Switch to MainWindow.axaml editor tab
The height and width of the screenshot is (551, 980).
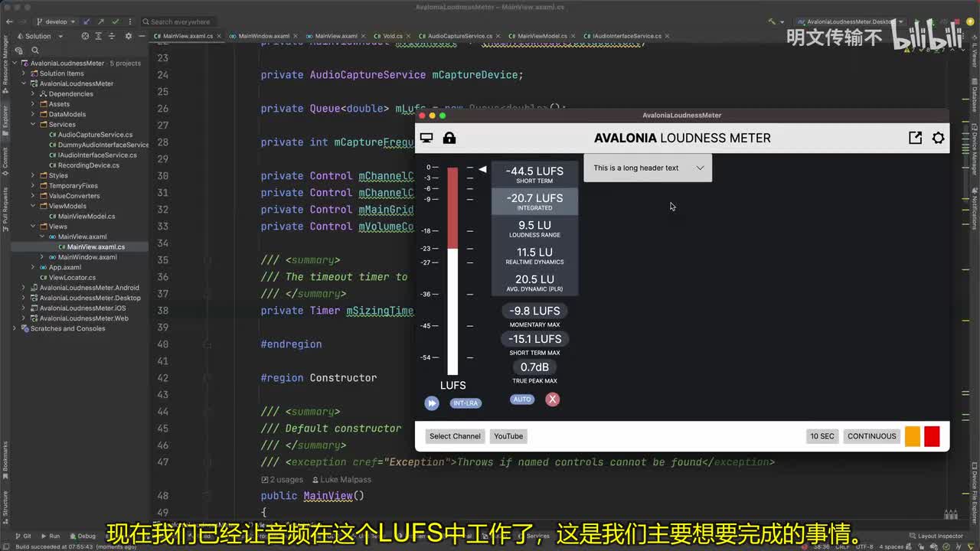(263, 36)
